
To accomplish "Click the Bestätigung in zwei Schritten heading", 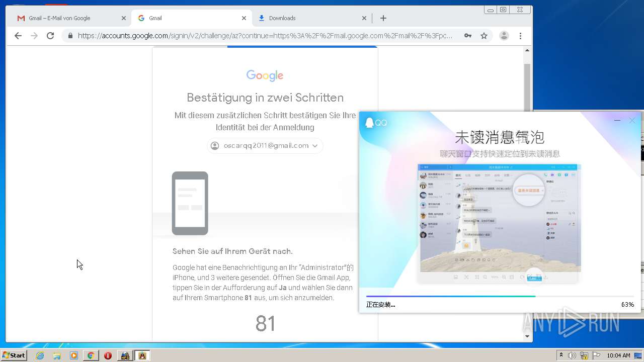I will point(265,98).
